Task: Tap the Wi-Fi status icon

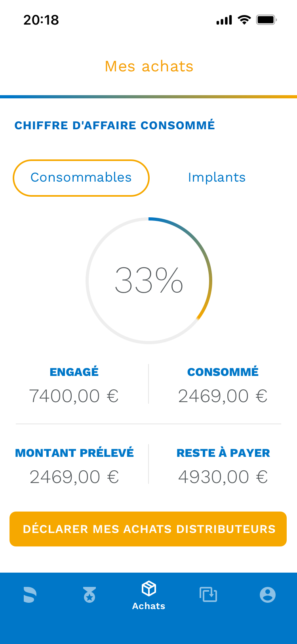Action: point(244,20)
